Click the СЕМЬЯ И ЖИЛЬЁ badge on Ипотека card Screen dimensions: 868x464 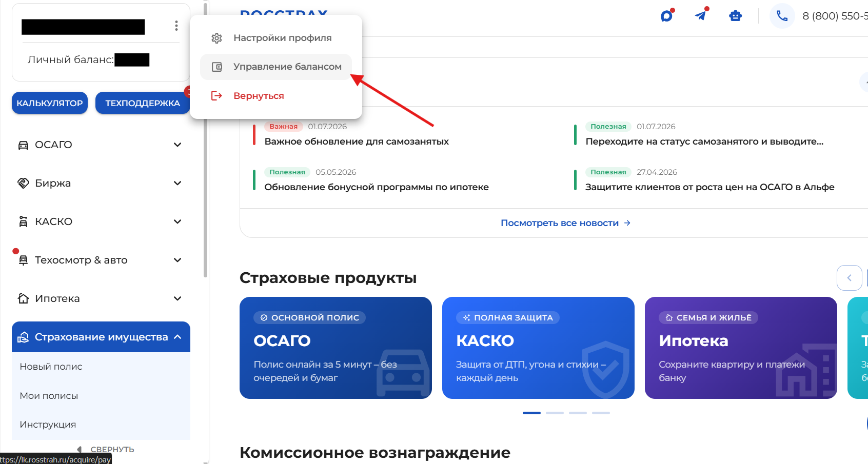click(708, 317)
